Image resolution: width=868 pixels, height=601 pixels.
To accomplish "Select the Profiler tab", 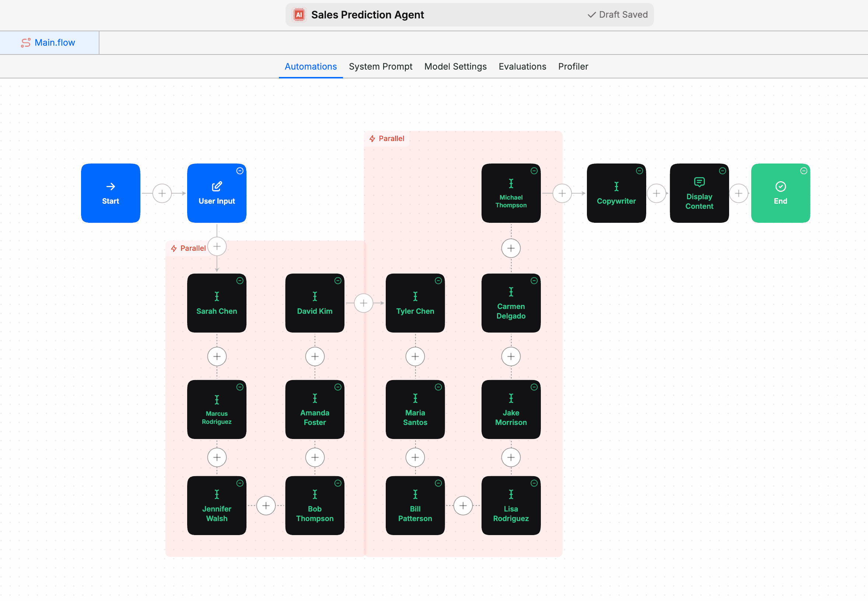I will pos(573,66).
